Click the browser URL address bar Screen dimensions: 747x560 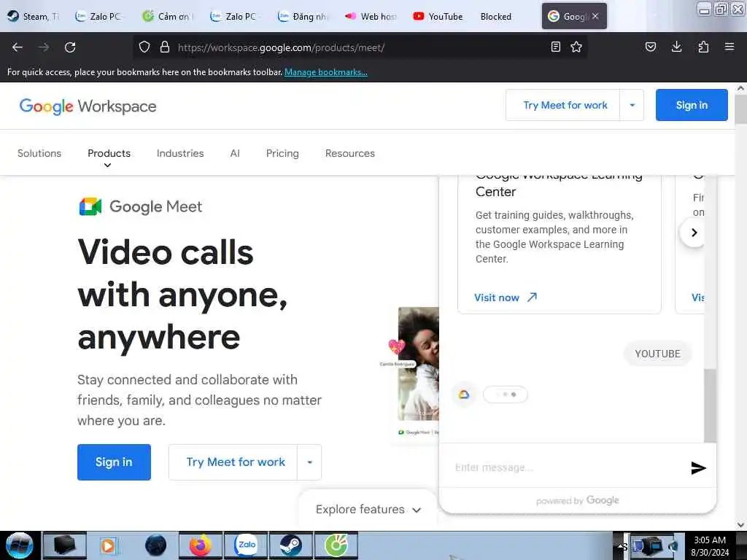coord(360,47)
